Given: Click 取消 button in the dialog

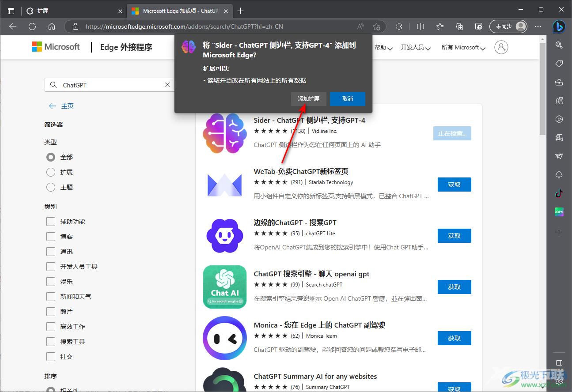Looking at the screenshot, I should [x=348, y=99].
